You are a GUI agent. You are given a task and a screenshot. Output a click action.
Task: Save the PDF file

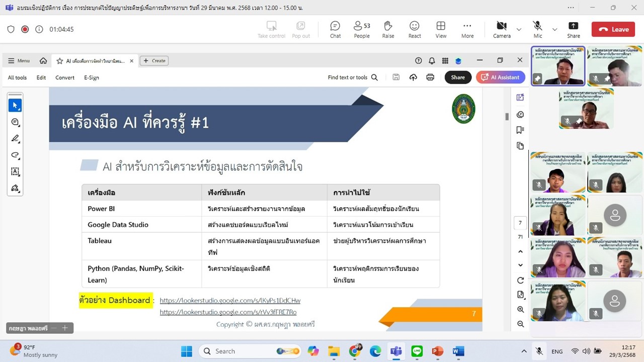[x=396, y=77]
